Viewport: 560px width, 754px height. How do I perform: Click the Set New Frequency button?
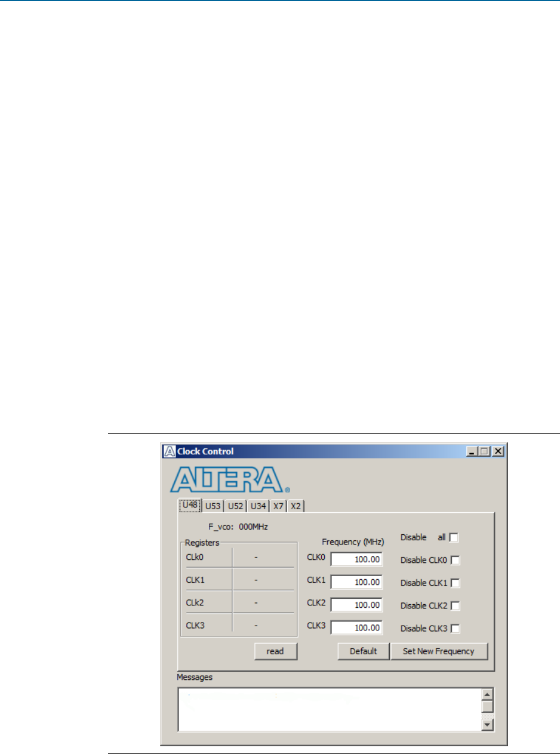point(439,651)
